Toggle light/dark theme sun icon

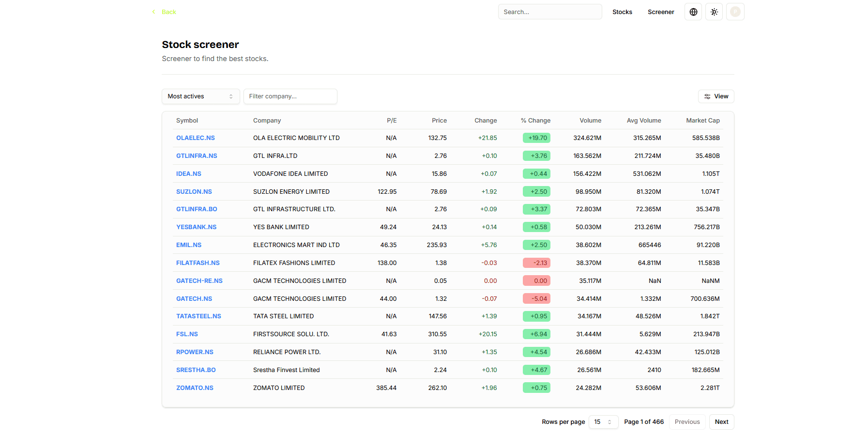click(714, 12)
